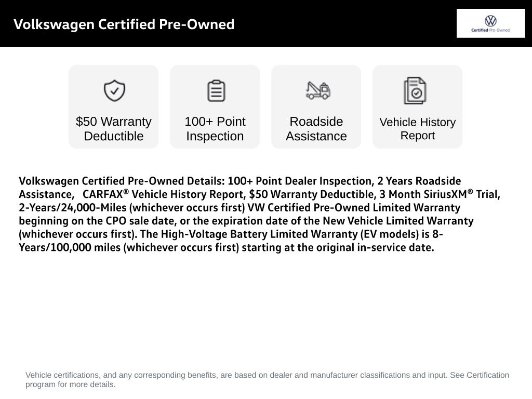This screenshot has width=532, height=399.
Task: Select the '$50 Warranty Deductible' label
Action: [x=114, y=129]
